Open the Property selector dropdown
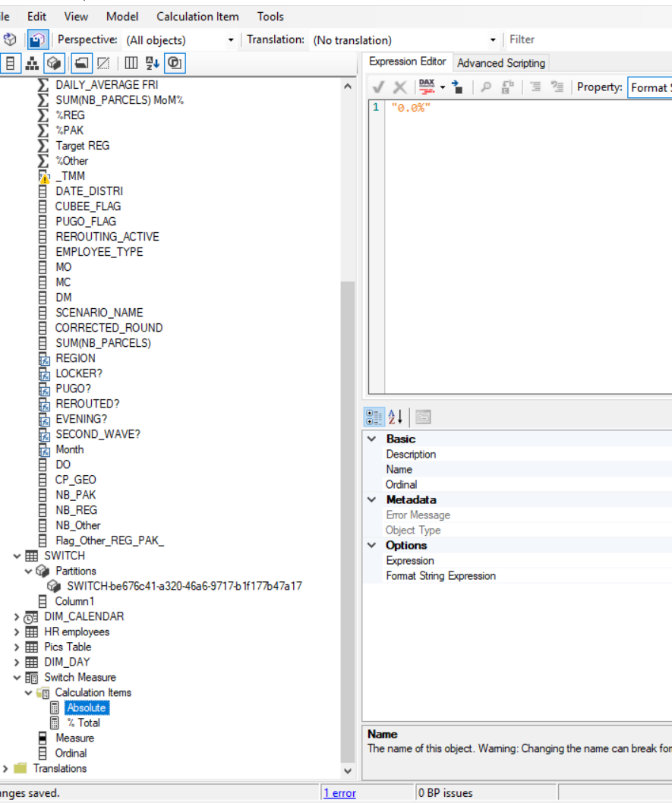672x803 pixels. (x=651, y=87)
